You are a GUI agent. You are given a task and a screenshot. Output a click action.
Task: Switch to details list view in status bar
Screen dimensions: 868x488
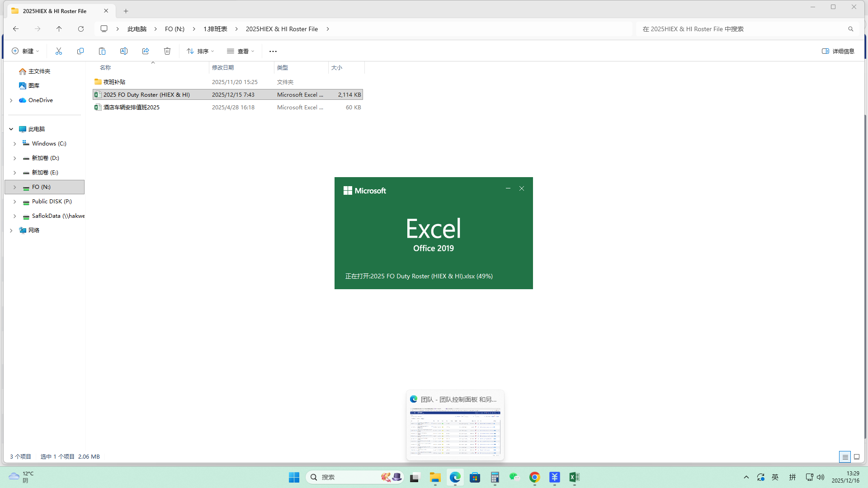845,457
